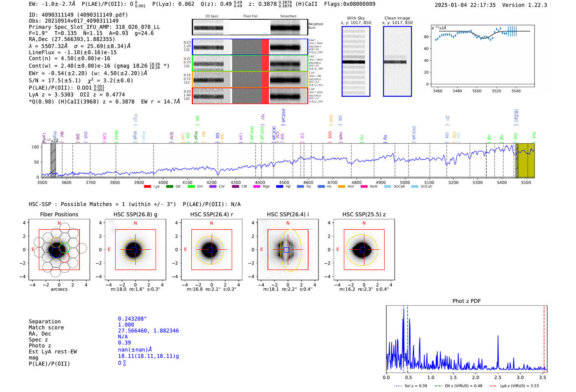Click the hatched gray band near 3550Å

click(53, 160)
